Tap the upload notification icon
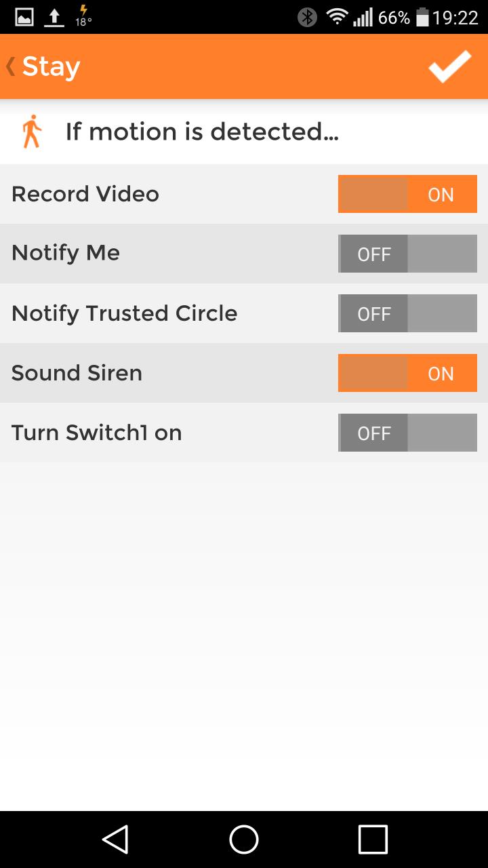Screen dimensions: 488x868 click(54, 17)
